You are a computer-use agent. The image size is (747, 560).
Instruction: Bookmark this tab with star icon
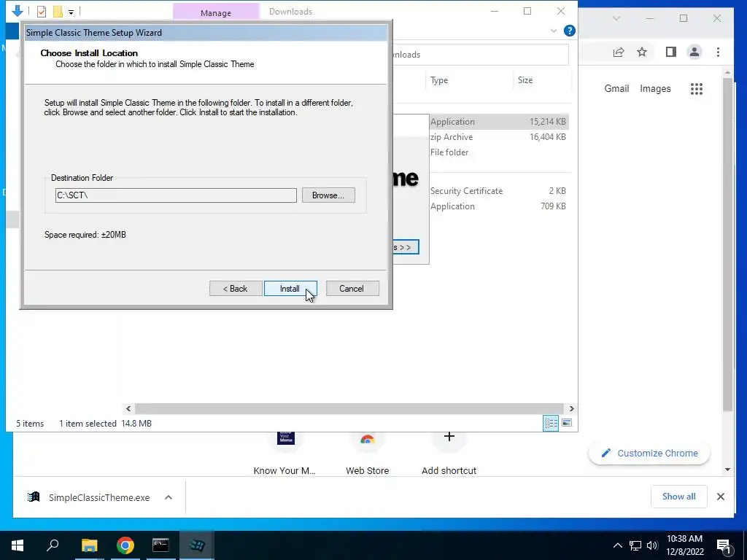tap(642, 52)
